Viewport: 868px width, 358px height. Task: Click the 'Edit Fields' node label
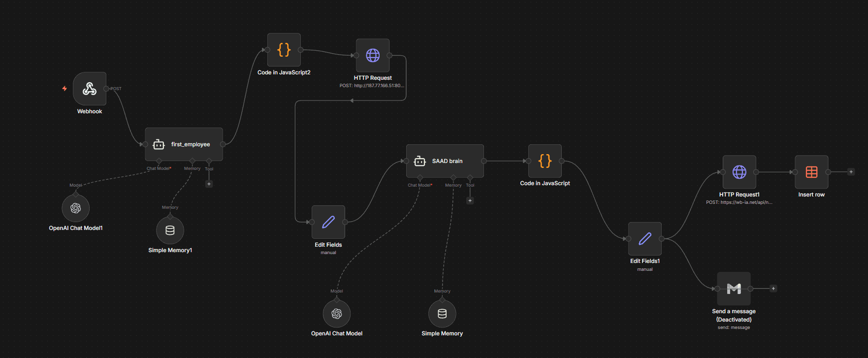coord(328,245)
